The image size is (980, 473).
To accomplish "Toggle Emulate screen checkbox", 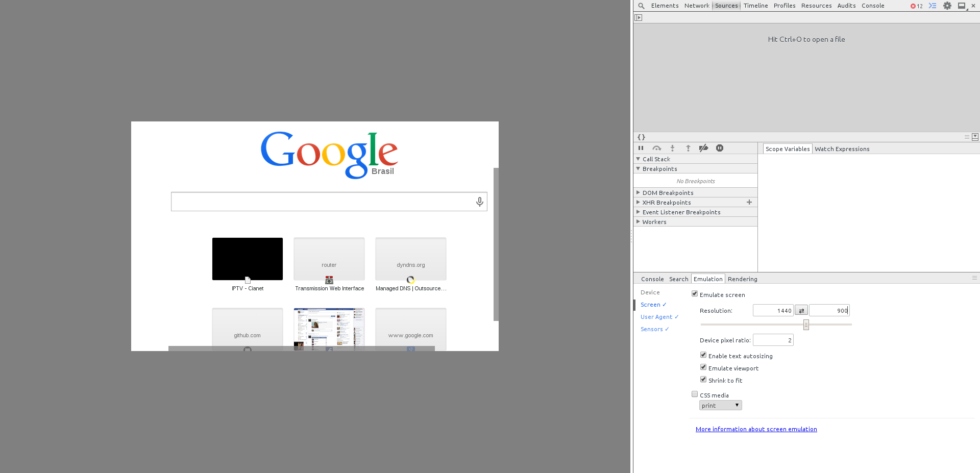I will (x=695, y=293).
